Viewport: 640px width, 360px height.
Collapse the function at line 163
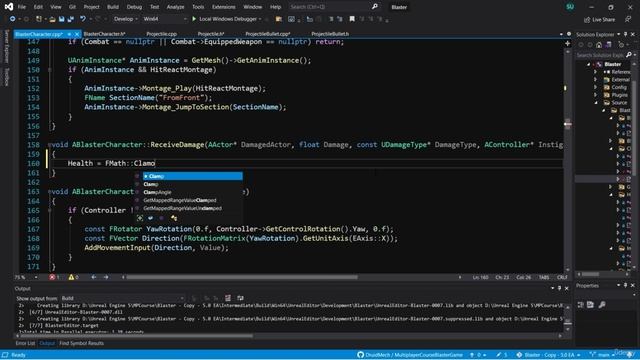click(50, 192)
